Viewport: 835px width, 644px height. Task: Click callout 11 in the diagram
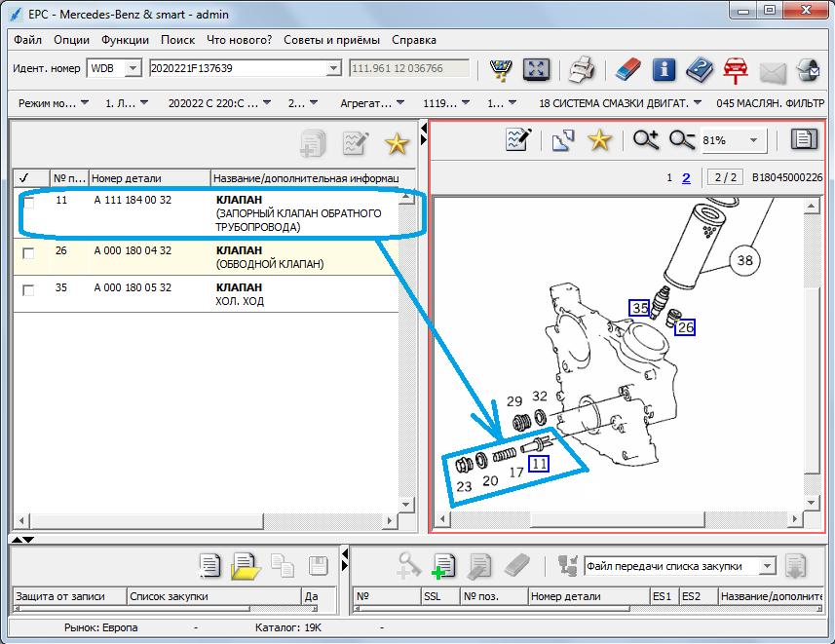539,464
